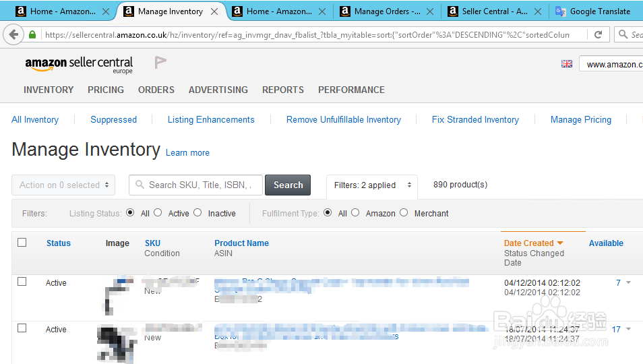Viewport: 643px width, 364px height.
Task: Open the Suppressed listings link
Action: 114,120
